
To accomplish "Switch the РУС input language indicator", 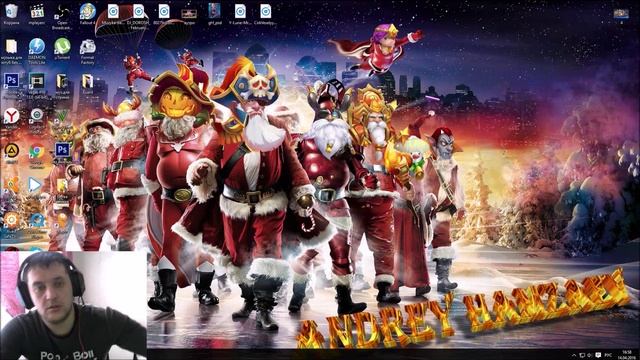I will point(608,355).
